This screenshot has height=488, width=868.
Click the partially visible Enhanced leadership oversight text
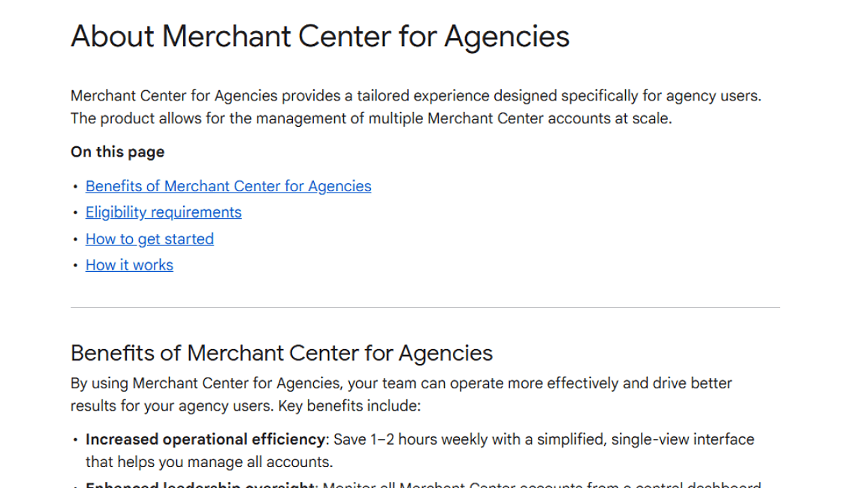click(201, 484)
